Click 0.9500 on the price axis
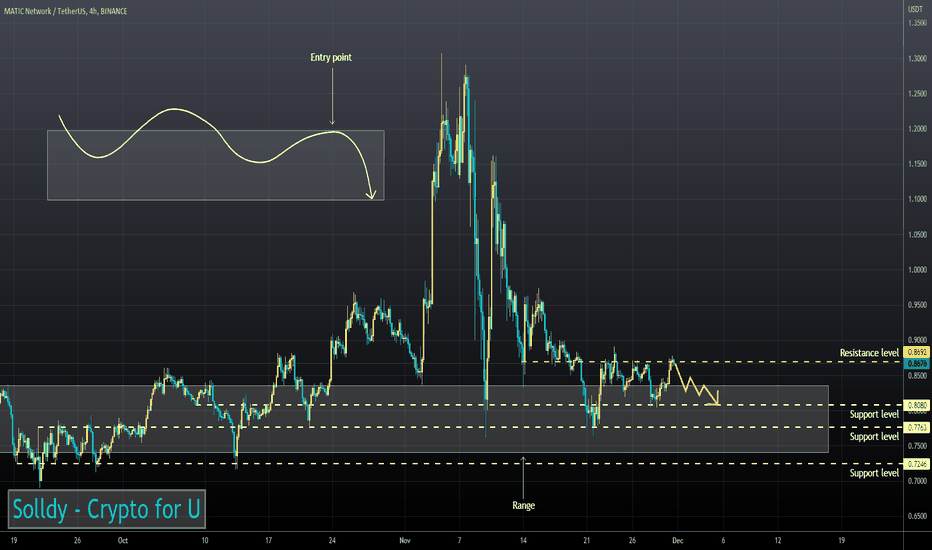This screenshot has height=550, width=932. pyautogui.click(x=917, y=305)
